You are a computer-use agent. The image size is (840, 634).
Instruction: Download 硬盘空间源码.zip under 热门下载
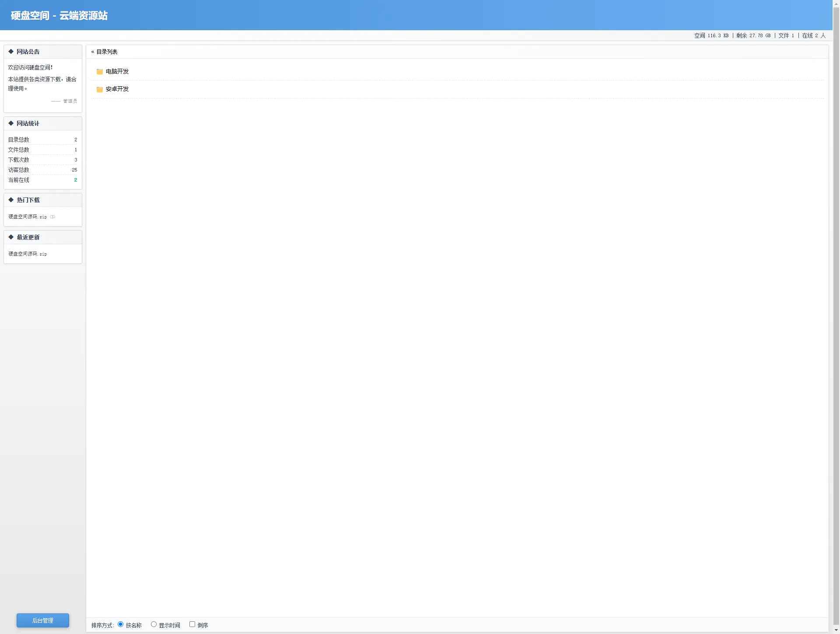pos(28,217)
